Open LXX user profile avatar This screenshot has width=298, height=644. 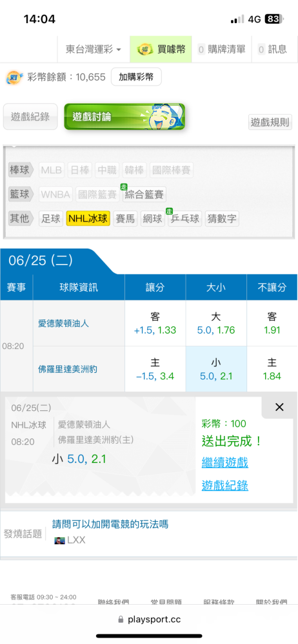tap(60, 540)
